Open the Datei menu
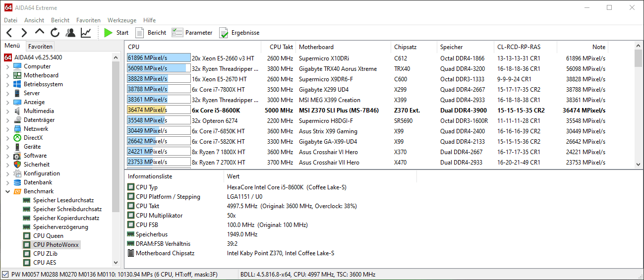Viewport: 644px width, 280px height. [x=10, y=20]
